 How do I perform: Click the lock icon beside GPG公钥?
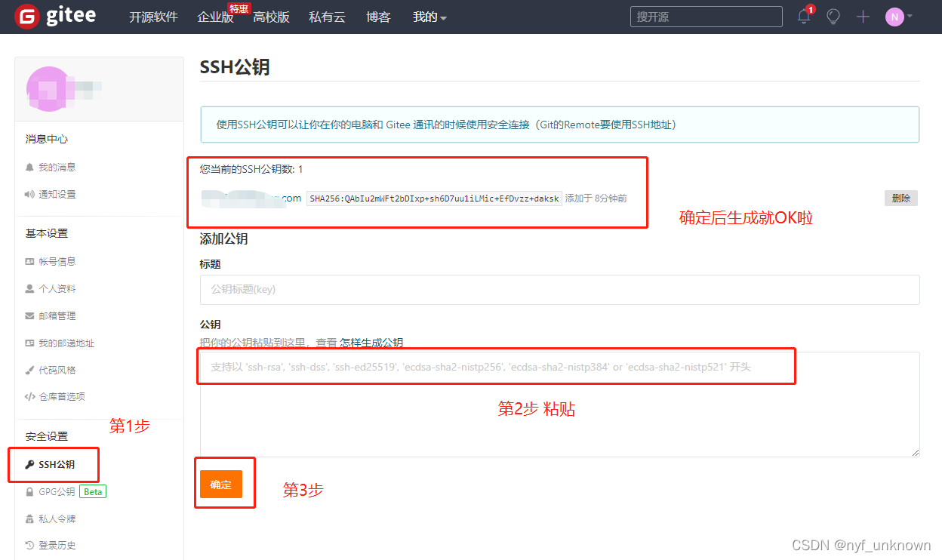pyautogui.click(x=29, y=491)
